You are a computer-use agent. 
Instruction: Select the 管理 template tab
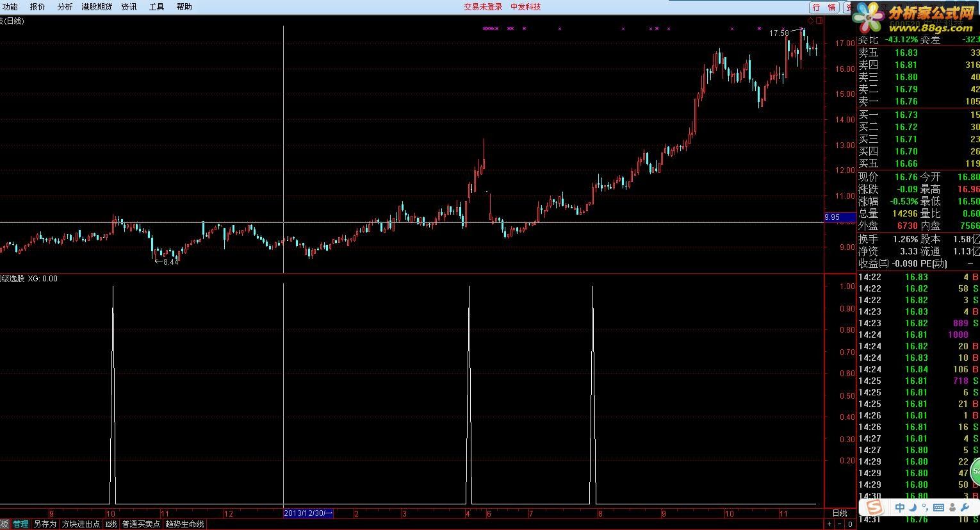pos(20,524)
